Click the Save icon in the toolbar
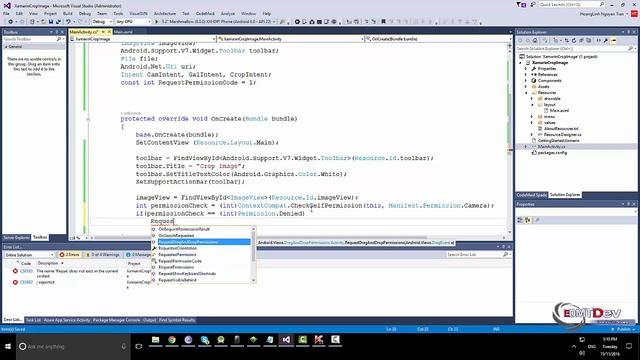 (51, 22)
